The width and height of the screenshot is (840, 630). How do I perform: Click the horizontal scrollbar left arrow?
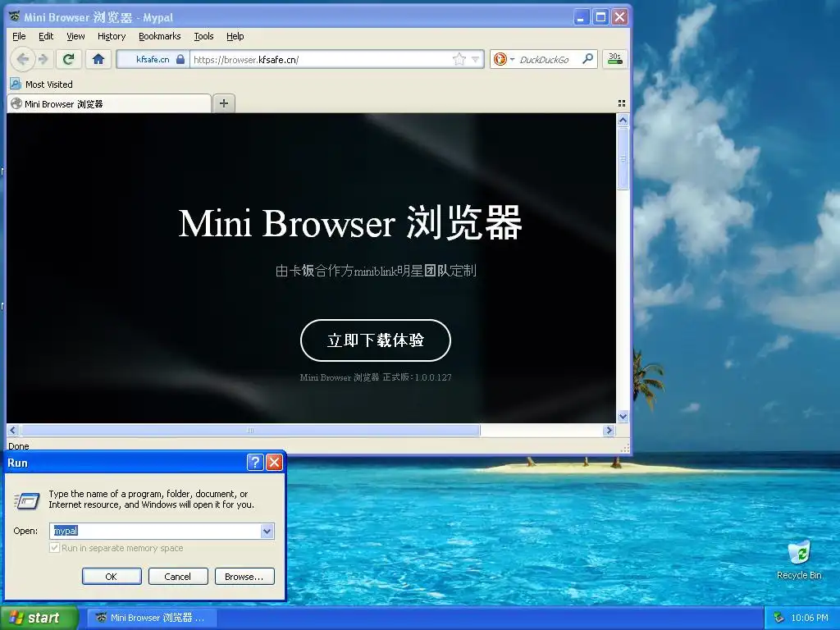pyautogui.click(x=13, y=430)
